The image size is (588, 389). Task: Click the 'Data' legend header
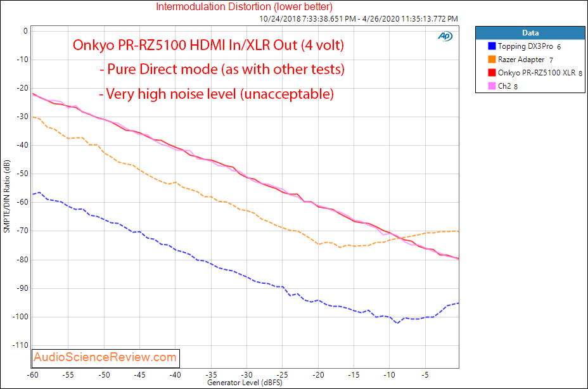tap(530, 33)
